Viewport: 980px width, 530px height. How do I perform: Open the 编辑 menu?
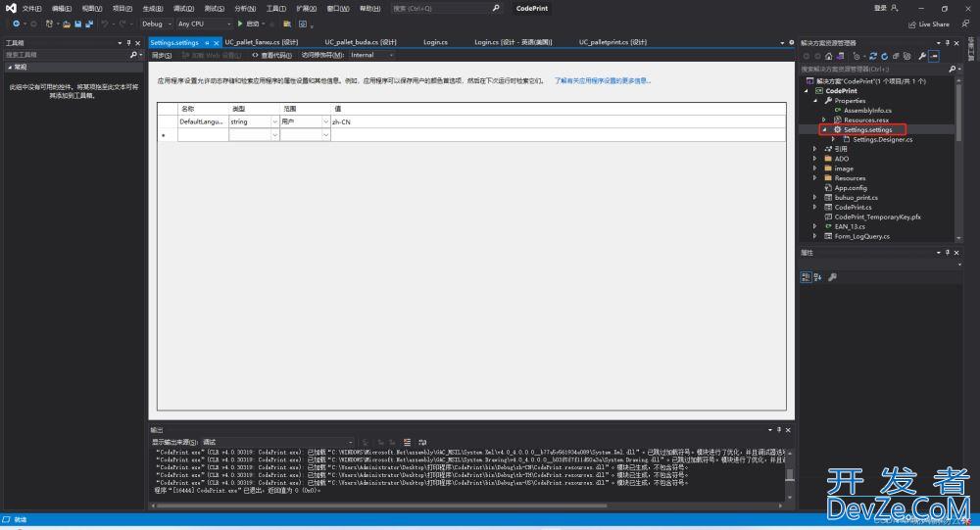(61, 8)
